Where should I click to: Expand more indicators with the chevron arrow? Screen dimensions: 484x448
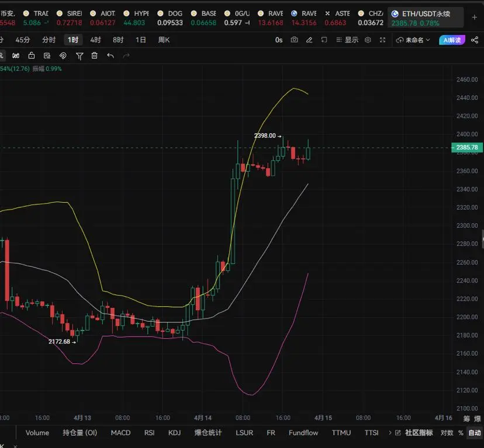click(x=390, y=433)
